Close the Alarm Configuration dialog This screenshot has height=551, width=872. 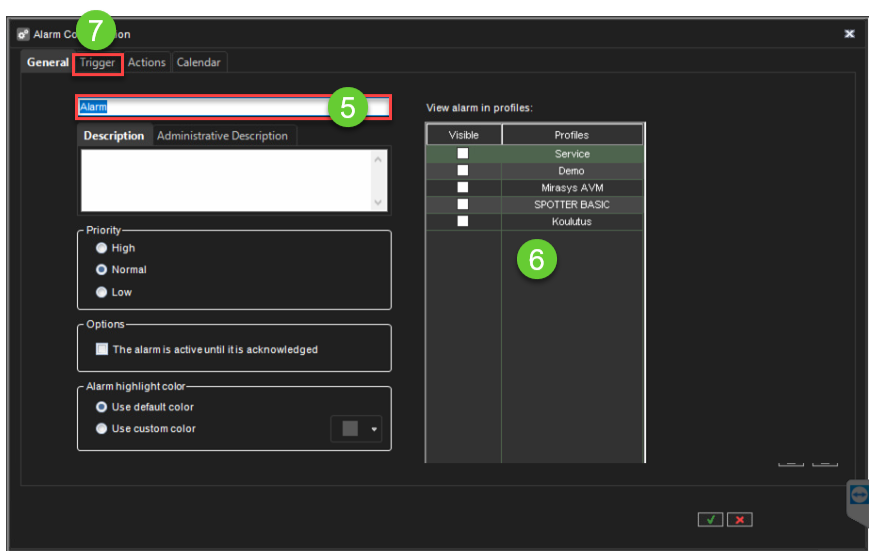click(x=849, y=33)
